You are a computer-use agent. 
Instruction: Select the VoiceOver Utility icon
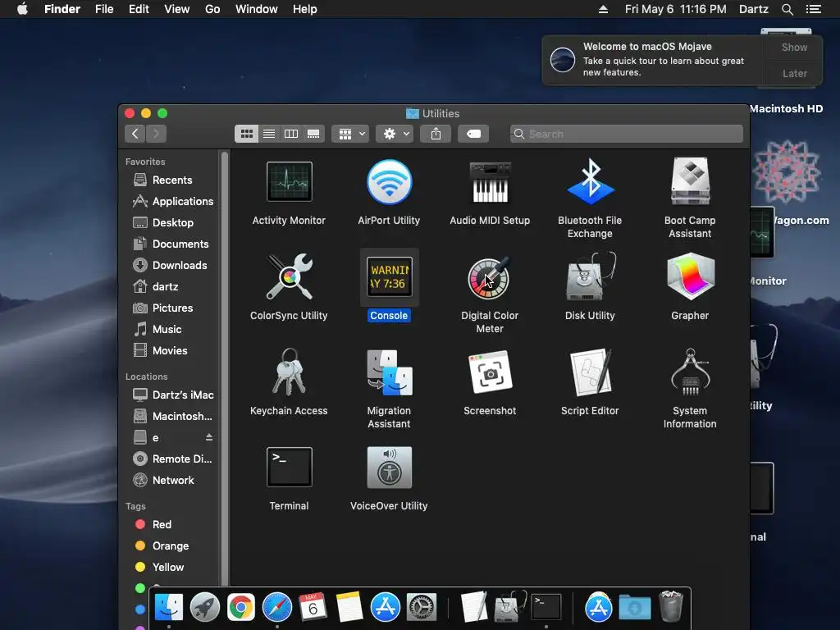(x=390, y=467)
